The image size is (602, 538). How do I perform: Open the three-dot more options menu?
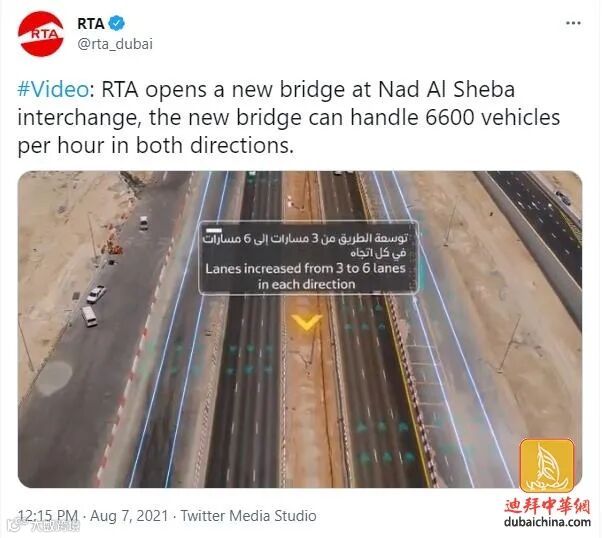[573, 23]
